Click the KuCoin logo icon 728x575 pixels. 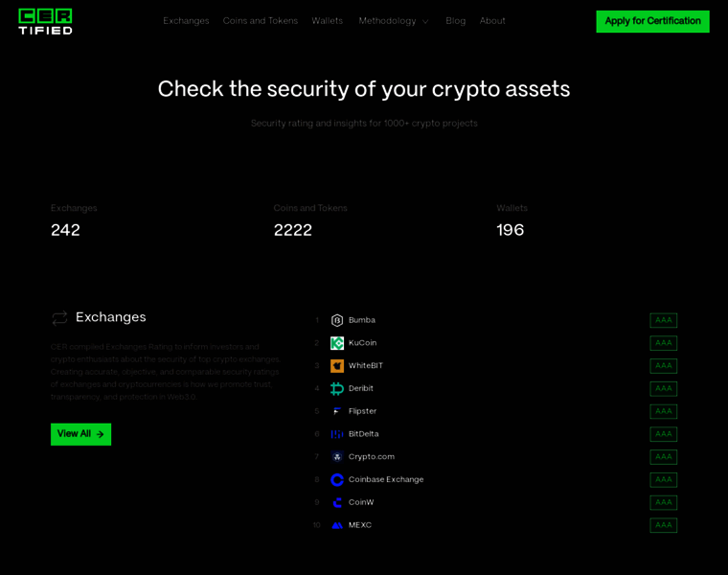tap(337, 343)
